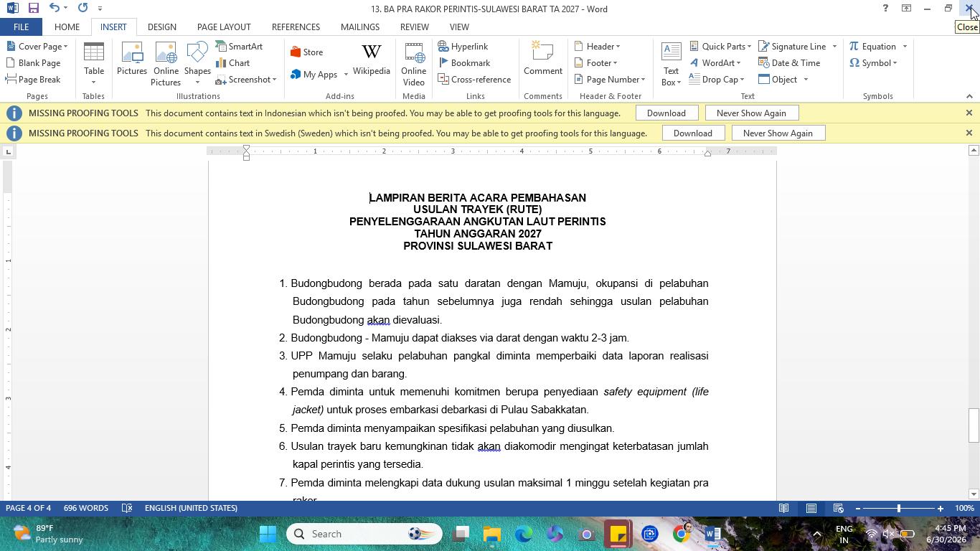Open the MAILINGS tab
The width and height of the screenshot is (980, 551).
[360, 27]
